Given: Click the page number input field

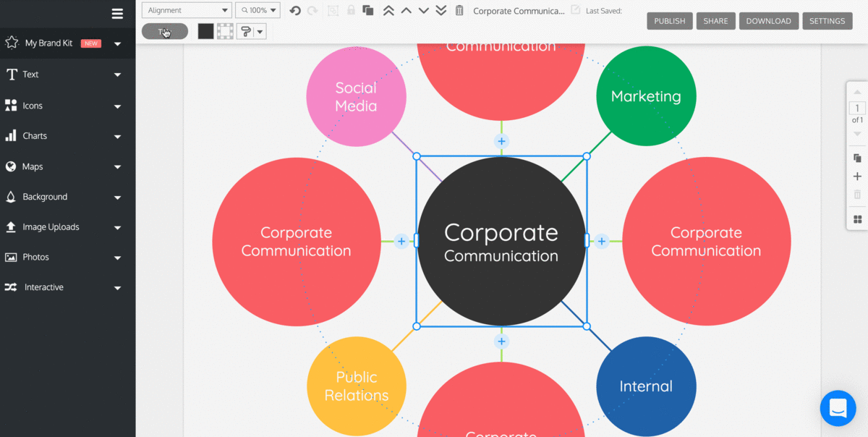Looking at the screenshot, I should 857,109.
